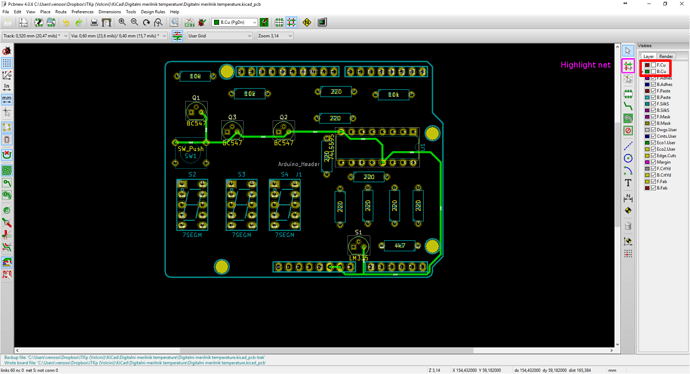
Task: Open the Preferences menu
Action: pyautogui.click(x=82, y=12)
